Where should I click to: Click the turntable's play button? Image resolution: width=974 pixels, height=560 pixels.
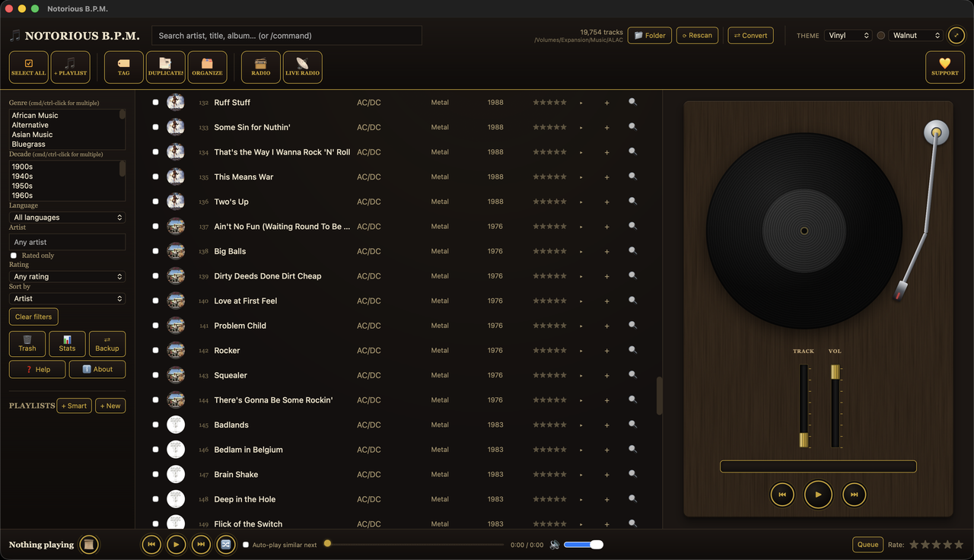818,495
